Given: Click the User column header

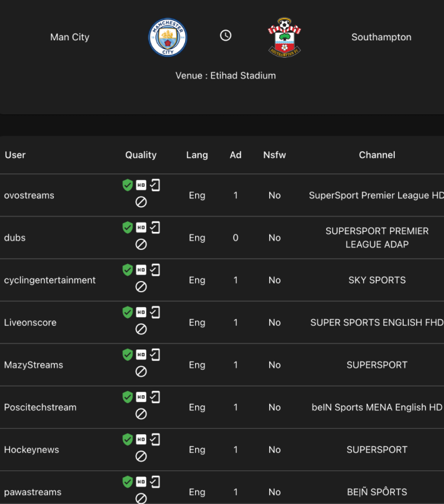Looking at the screenshot, I should [x=15, y=155].
